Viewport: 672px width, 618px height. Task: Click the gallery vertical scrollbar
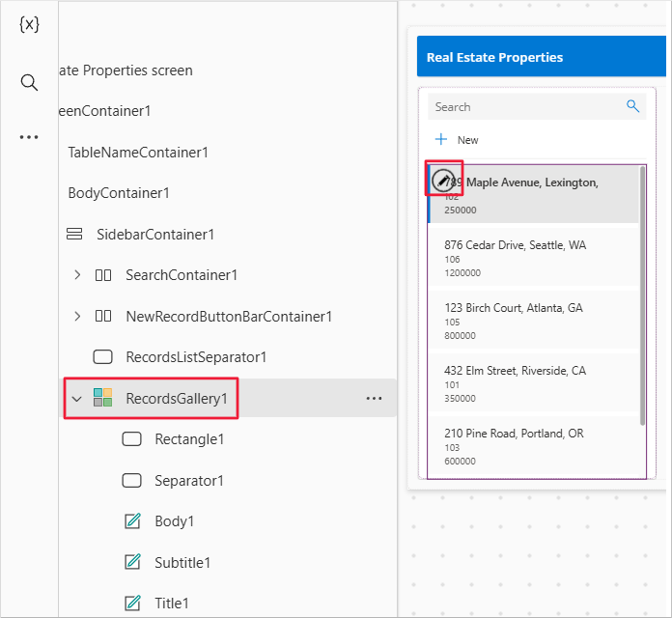[642, 295]
